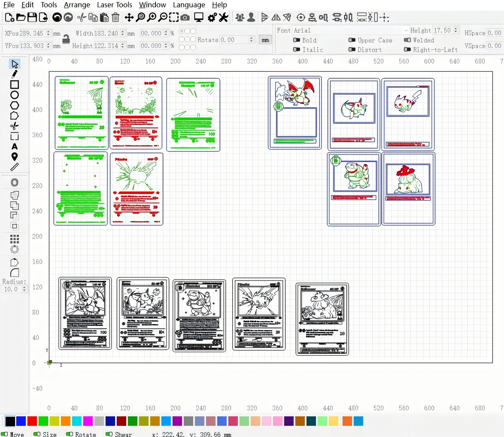Open the Arrange menu

(x=77, y=5)
